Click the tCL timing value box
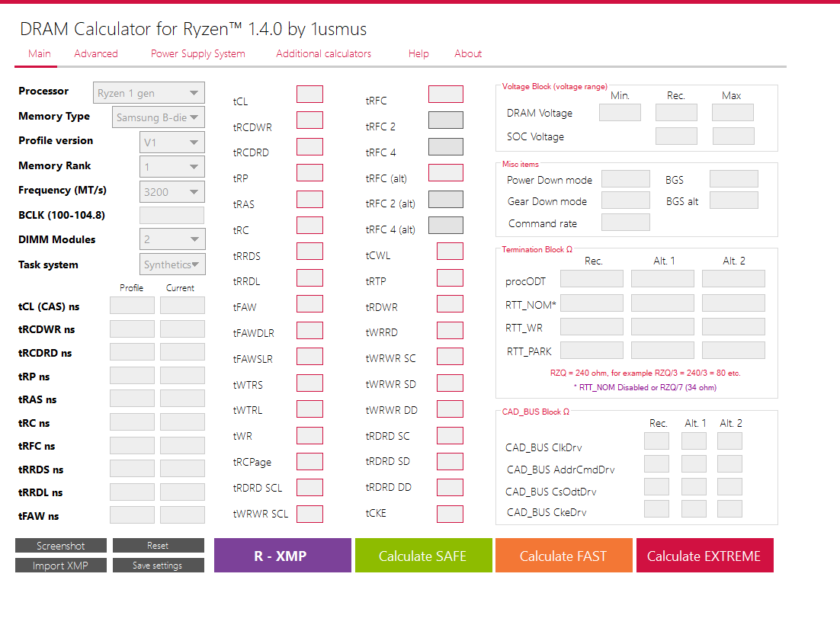 (309, 94)
